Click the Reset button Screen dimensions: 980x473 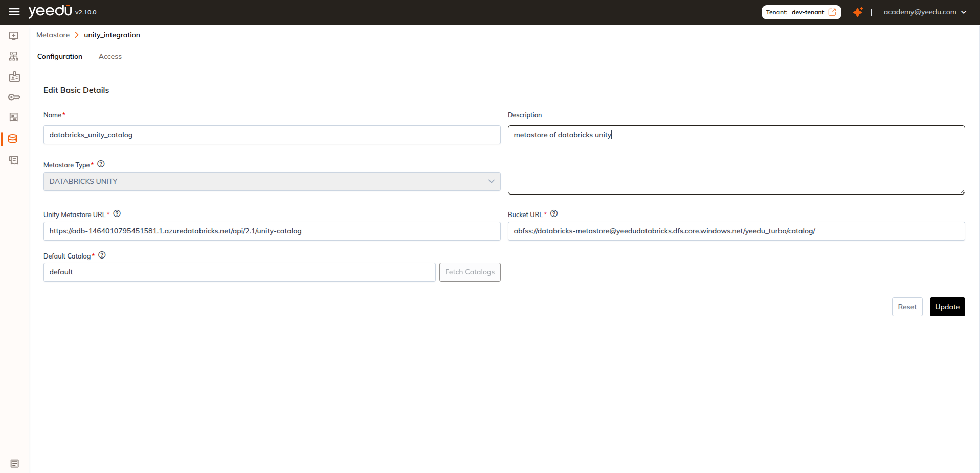[x=907, y=307]
